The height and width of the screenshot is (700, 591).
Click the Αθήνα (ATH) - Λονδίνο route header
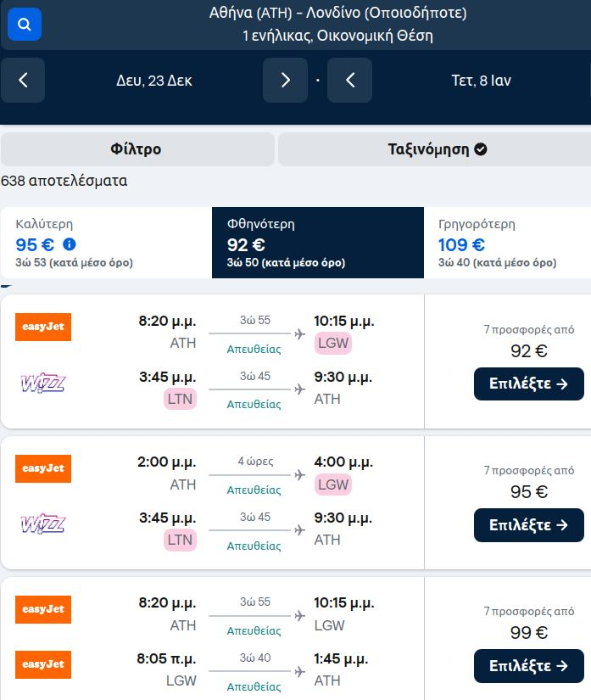(337, 13)
